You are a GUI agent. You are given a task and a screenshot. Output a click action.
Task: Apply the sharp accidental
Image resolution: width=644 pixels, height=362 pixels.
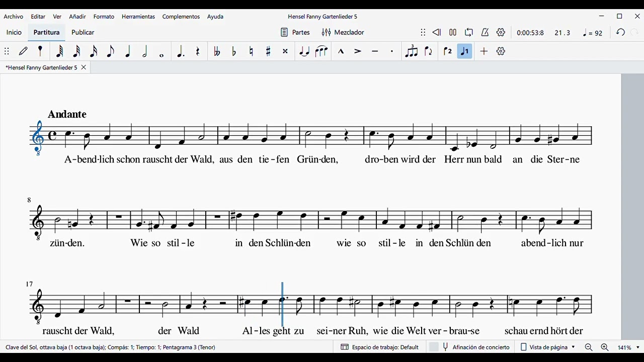click(268, 51)
